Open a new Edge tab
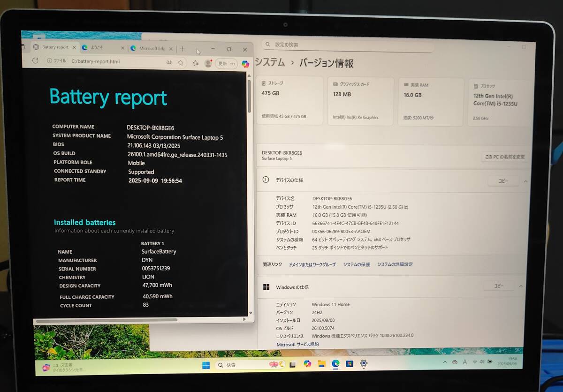The image size is (563, 392). pyautogui.click(x=183, y=49)
